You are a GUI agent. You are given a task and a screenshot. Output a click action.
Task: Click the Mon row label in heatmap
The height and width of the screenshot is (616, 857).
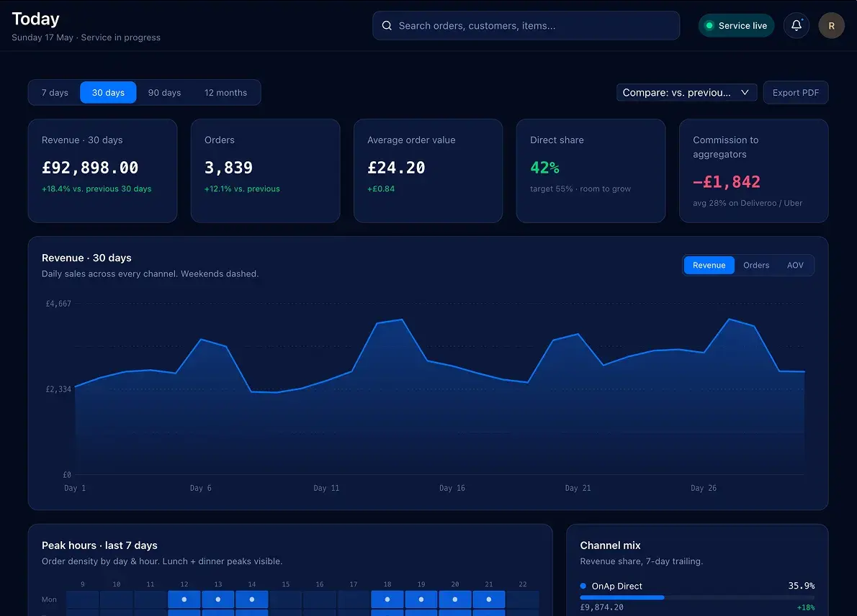click(x=49, y=599)
